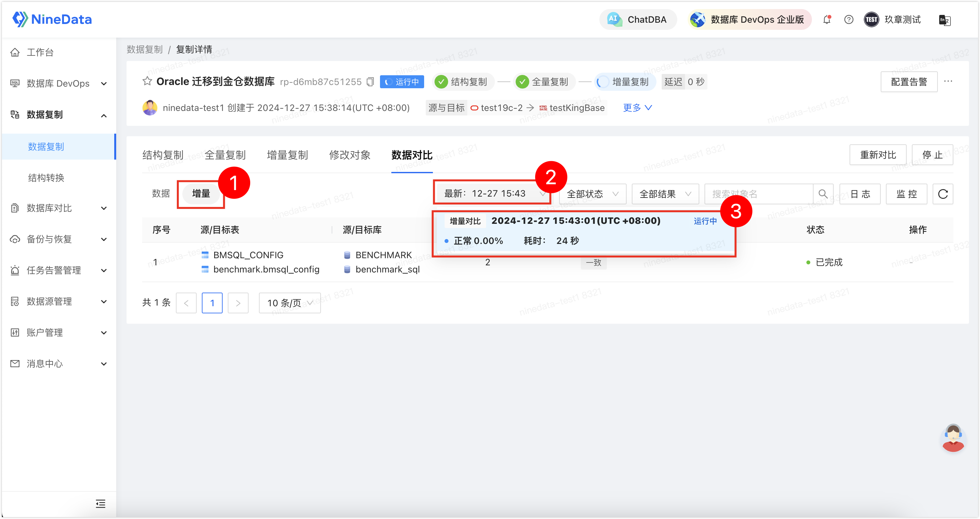Open 数据库 DevOps 企业版 badge
980x519 pixels.
click(750, 19)
